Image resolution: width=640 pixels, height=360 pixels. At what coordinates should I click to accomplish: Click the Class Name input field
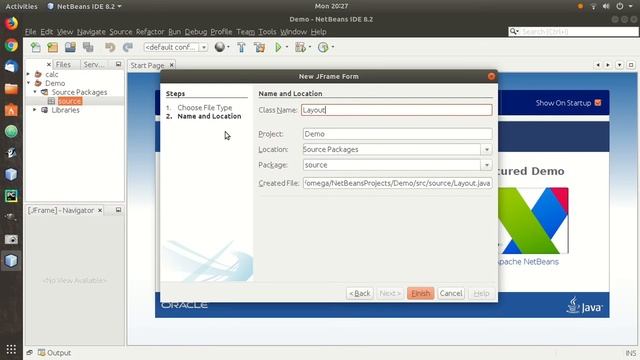397,110
